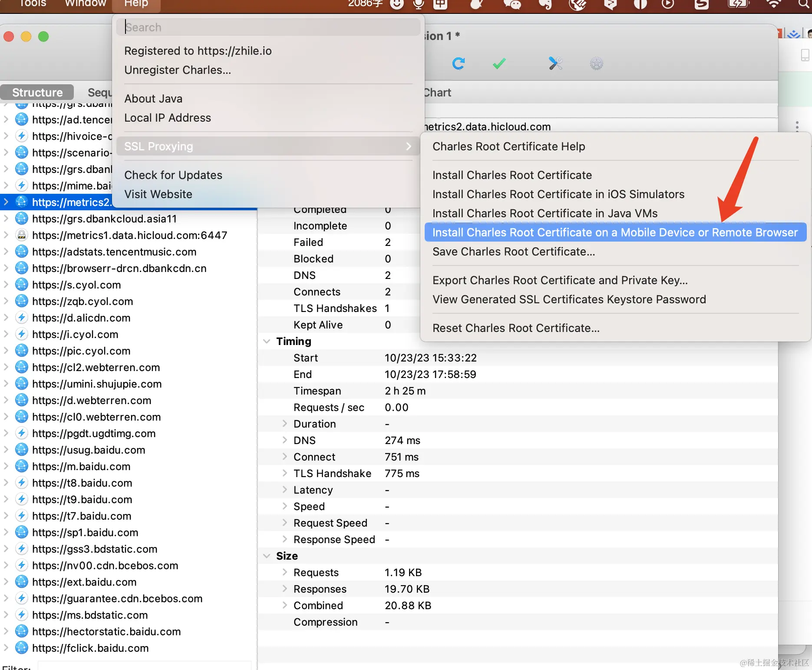Expand the Responses 19.70 KB row
Image resolution: width=812 pixels, height=670 pixels.
click(x=285, y=588)
